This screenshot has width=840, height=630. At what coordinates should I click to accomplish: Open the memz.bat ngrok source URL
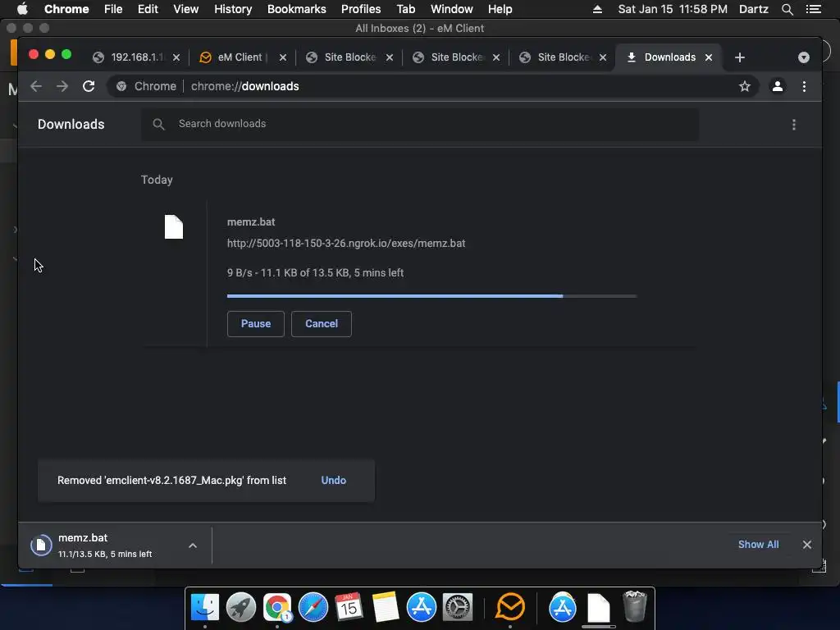tap(346, 243)
